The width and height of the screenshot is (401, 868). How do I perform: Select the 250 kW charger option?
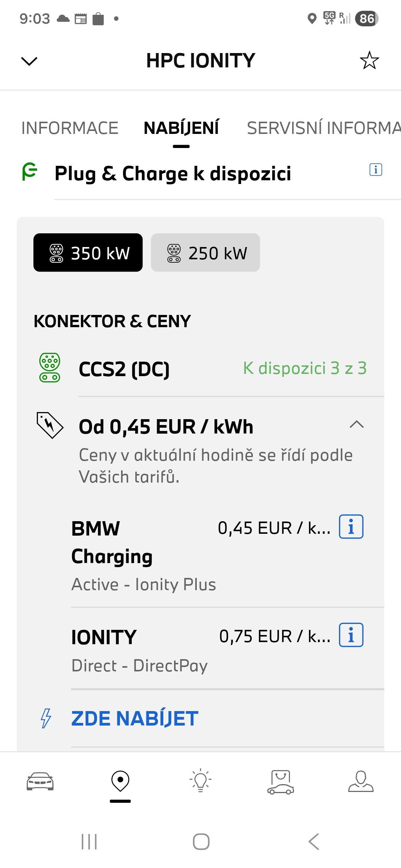pyautogui.click(x=205, y=253)
